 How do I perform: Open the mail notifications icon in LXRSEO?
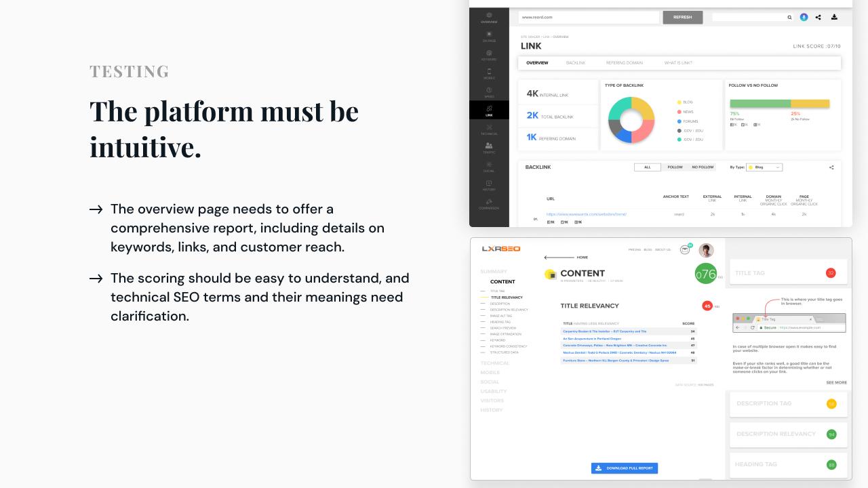click(685, 249)
